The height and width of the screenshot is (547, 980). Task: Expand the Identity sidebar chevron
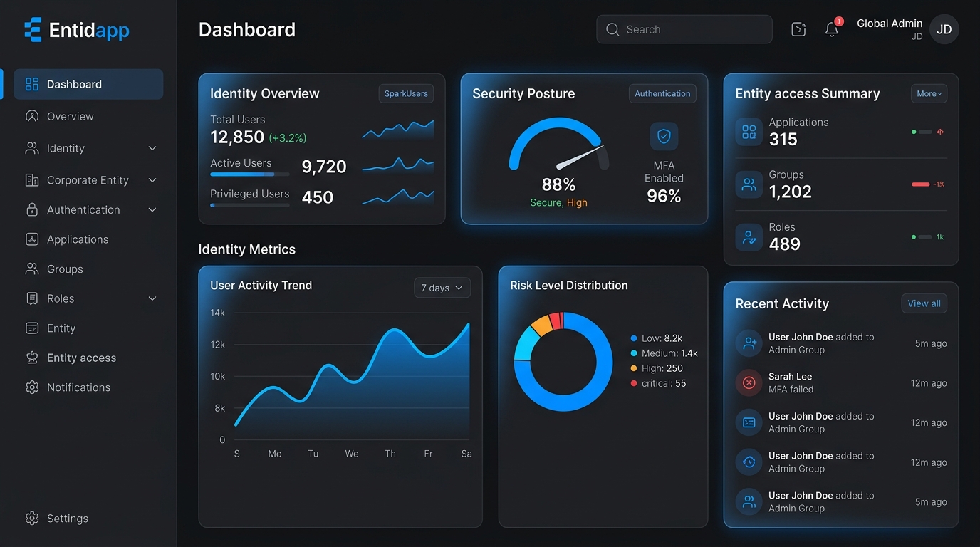coord(152,148)
